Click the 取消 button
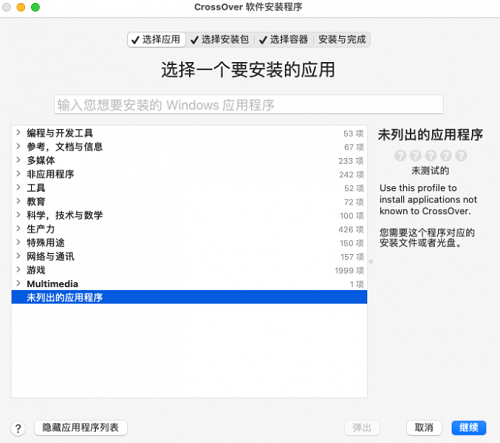Viewport: 500px width, 443px height. click(424, 428)
